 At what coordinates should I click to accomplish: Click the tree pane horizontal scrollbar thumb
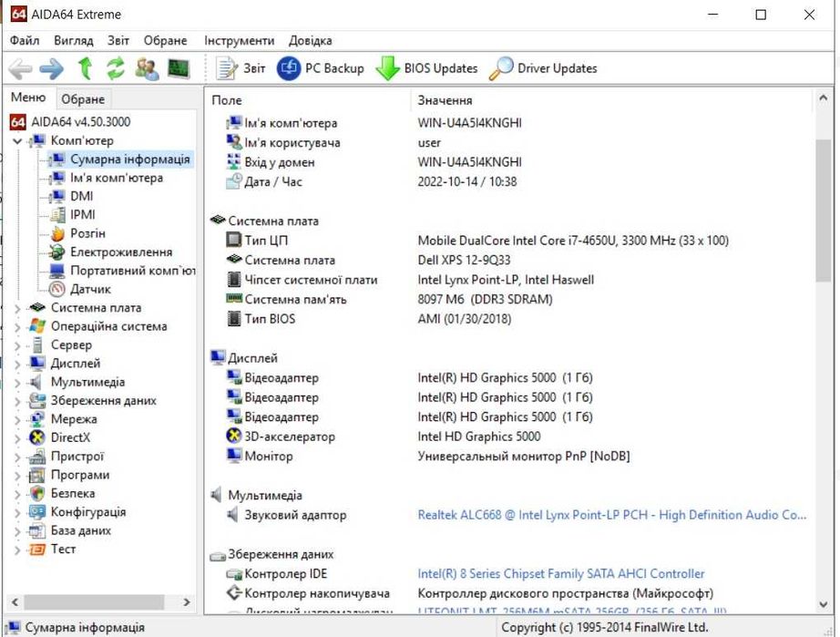tap(94, 602)
